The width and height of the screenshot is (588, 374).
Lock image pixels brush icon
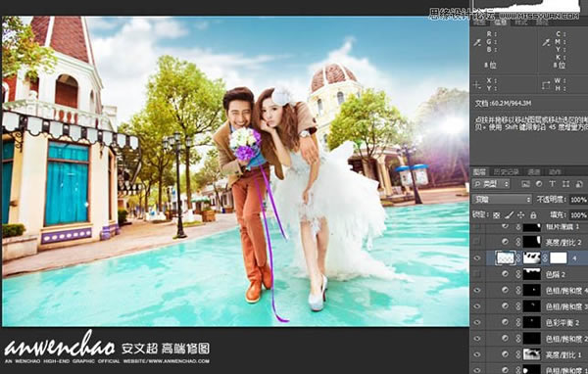coord(509,215)
